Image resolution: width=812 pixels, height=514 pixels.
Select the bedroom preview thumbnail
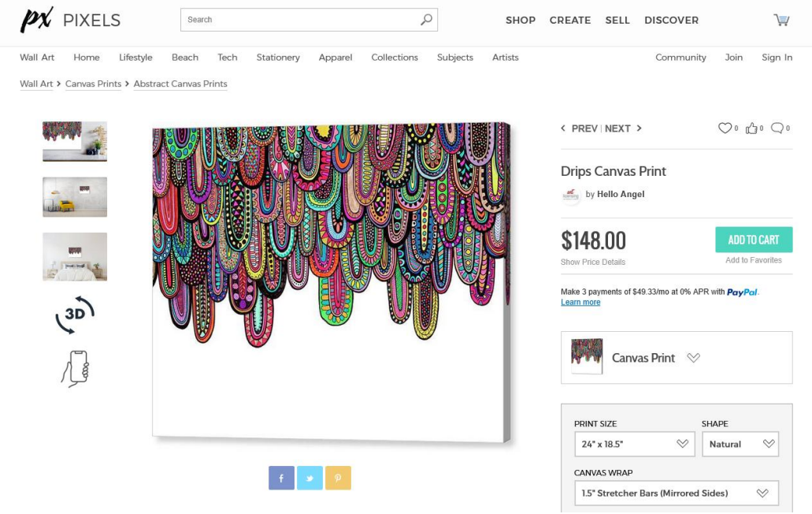[x=75, y=256]
